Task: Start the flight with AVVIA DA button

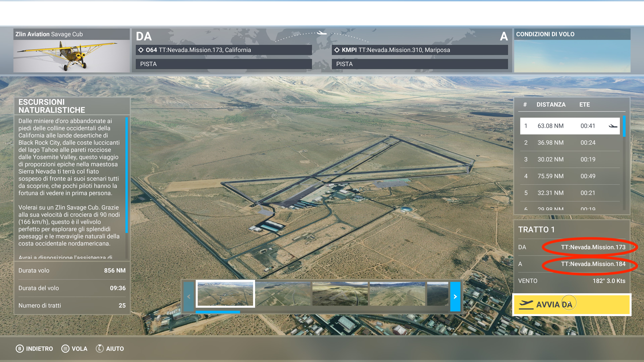Action: pyautogui.click(x=572, y=305)
